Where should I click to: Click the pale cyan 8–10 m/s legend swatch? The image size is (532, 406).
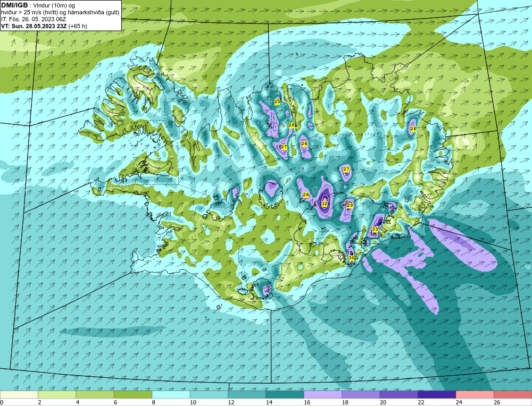pos(171,394)
